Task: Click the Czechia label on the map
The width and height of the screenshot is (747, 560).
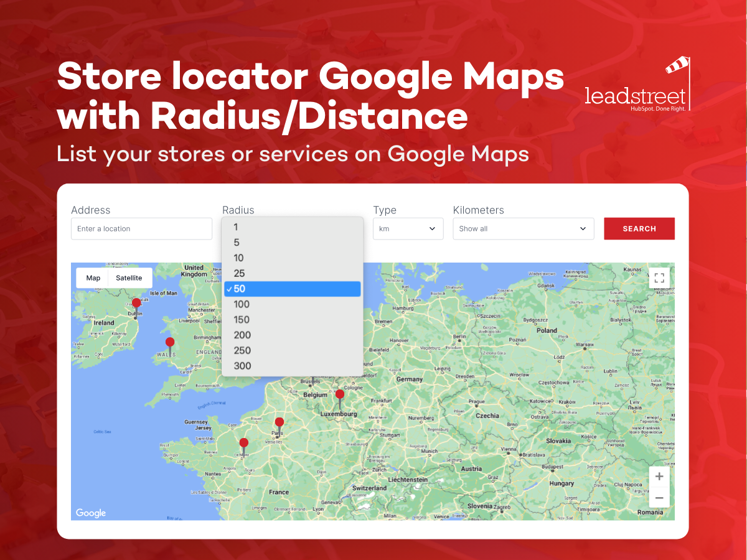Action: pos(487,416)
